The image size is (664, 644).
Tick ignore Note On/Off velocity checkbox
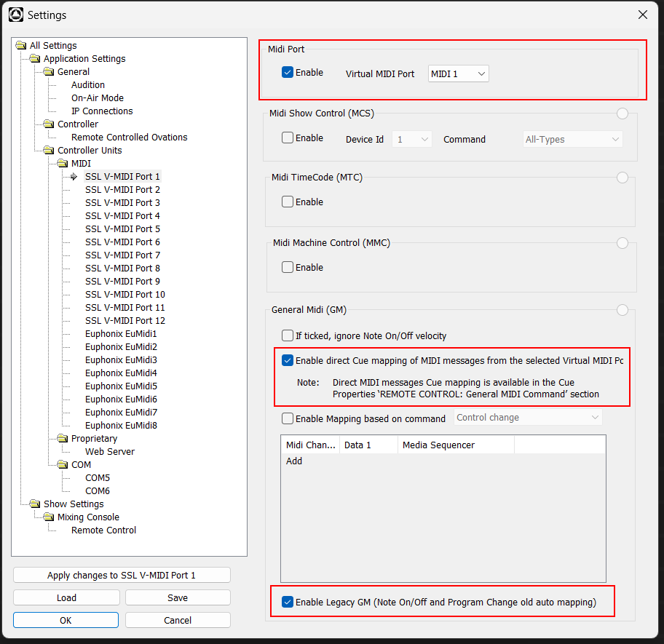(288, 335)
